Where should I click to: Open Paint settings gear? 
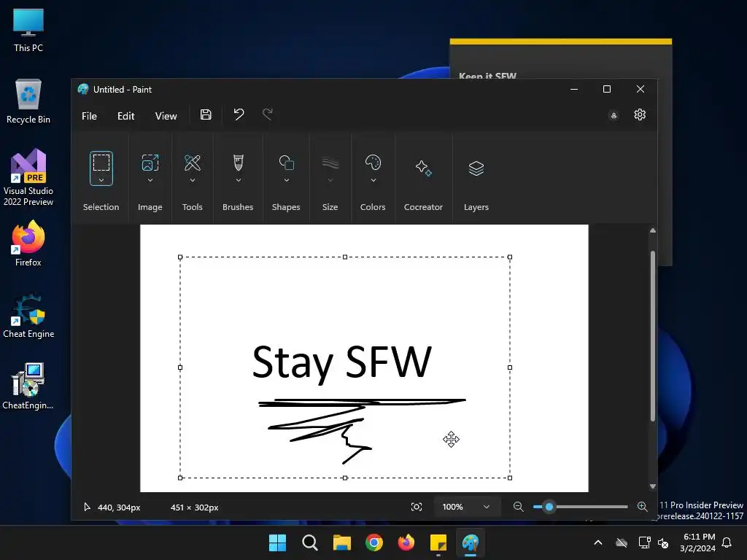coord(640,114)
